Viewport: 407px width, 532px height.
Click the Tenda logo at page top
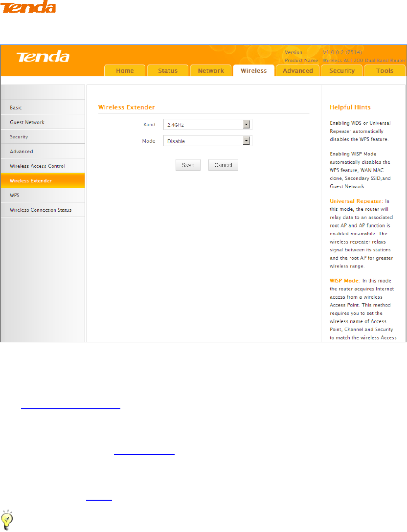coord(28,7)
